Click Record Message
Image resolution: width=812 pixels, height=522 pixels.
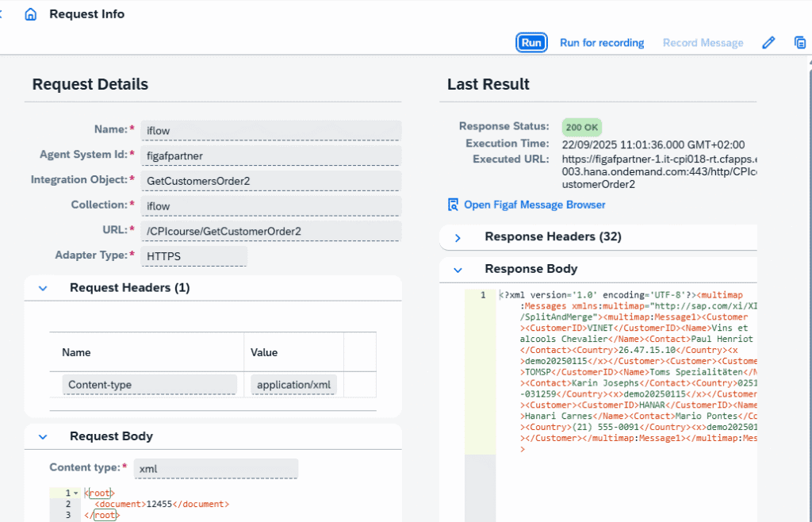point(703,43)
